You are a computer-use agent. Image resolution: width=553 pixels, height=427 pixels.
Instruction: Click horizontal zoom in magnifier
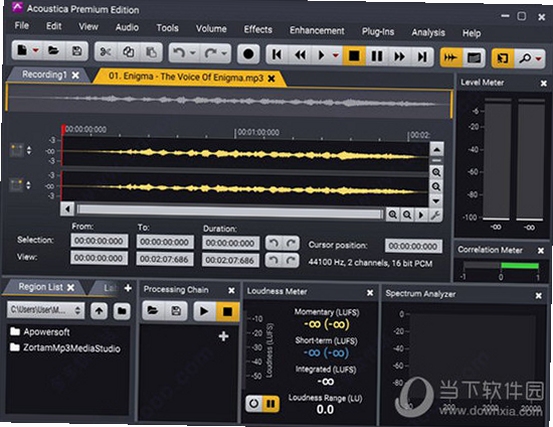393,214
